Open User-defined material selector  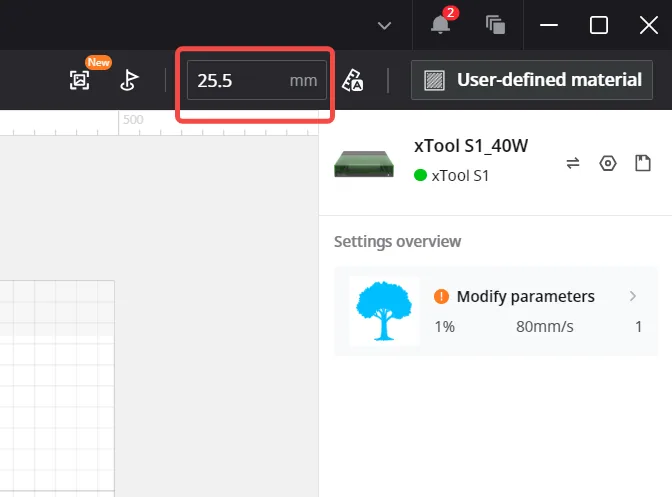pyautogui.click(x=532, y=80)
